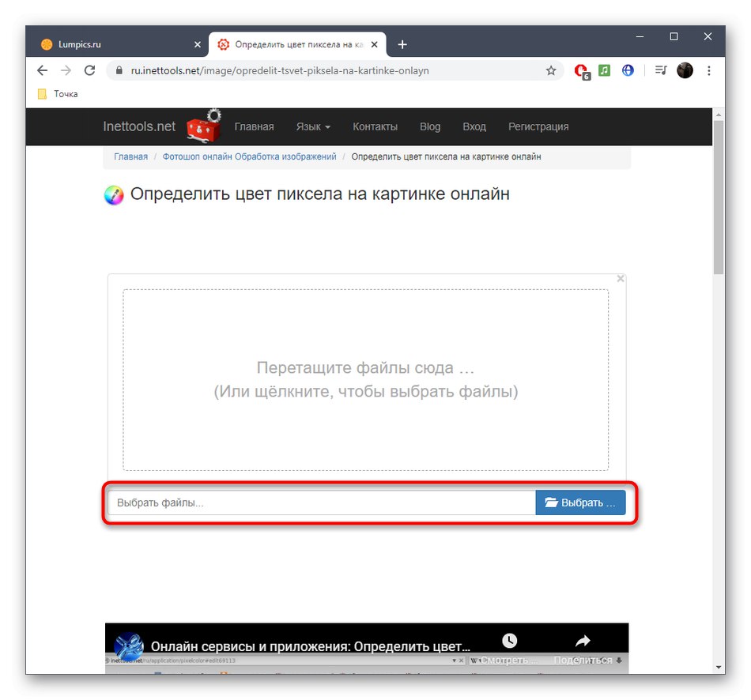Click the browser forward arrow
The width and height of the screenshot is (751, 700).
(66, 71)
